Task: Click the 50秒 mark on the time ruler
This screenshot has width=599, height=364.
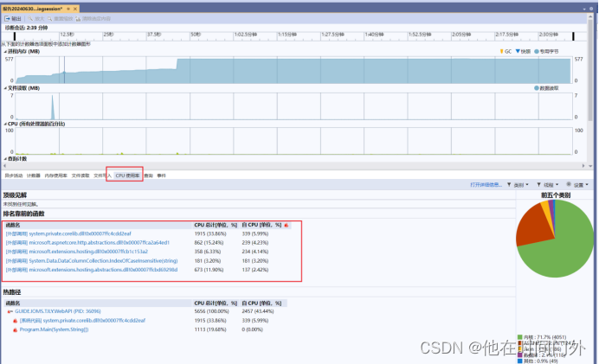Action: click(196, 35)
